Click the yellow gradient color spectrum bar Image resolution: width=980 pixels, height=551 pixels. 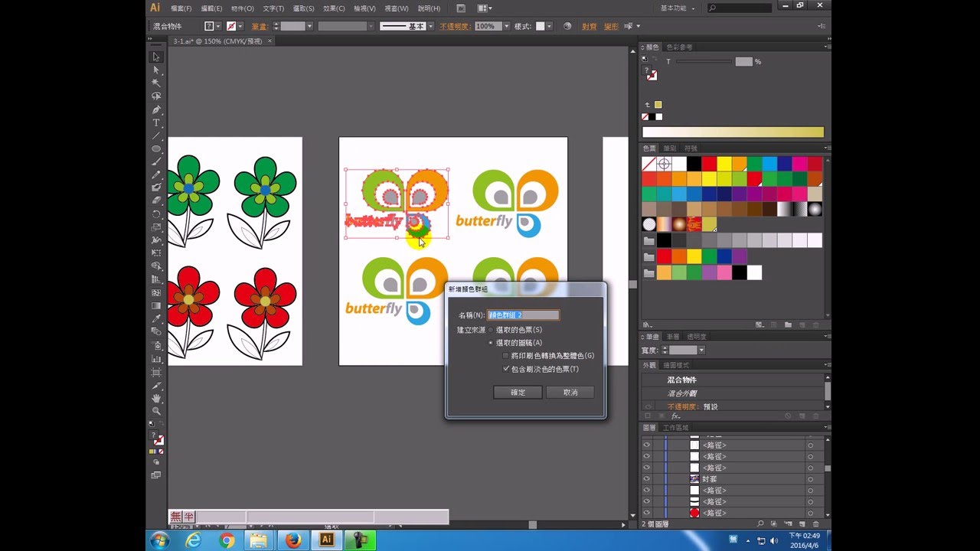click(733, 132)
